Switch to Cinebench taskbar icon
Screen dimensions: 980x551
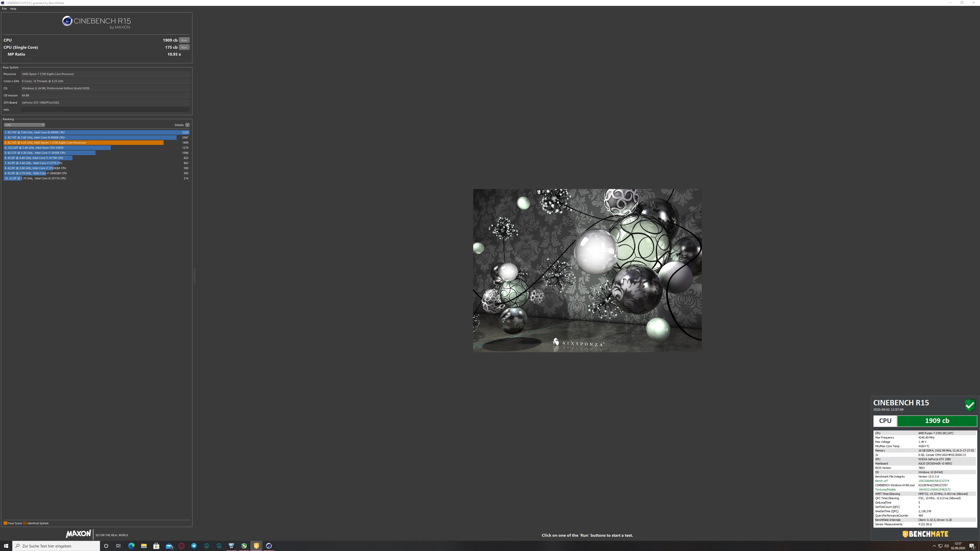tap(269, 546)
